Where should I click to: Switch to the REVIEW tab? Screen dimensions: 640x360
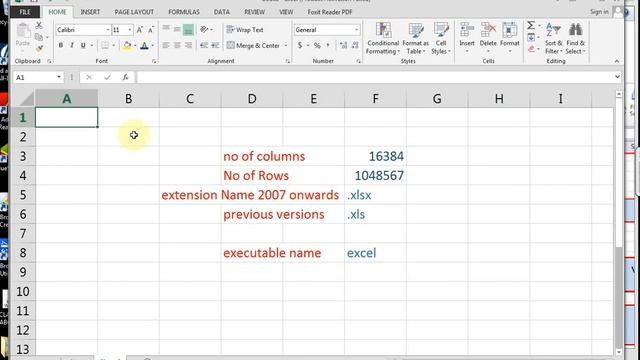click(x=255, y=12)
